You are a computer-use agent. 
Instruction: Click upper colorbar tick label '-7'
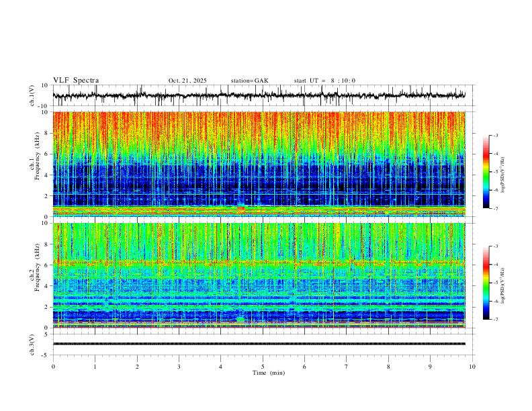point(495,209)
